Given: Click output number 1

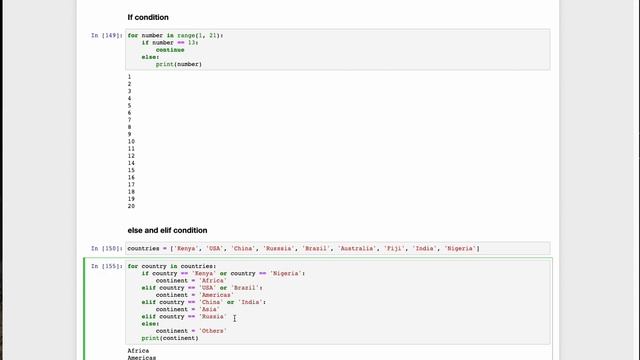Looking at the screenshot, I should tap(129, 77).
